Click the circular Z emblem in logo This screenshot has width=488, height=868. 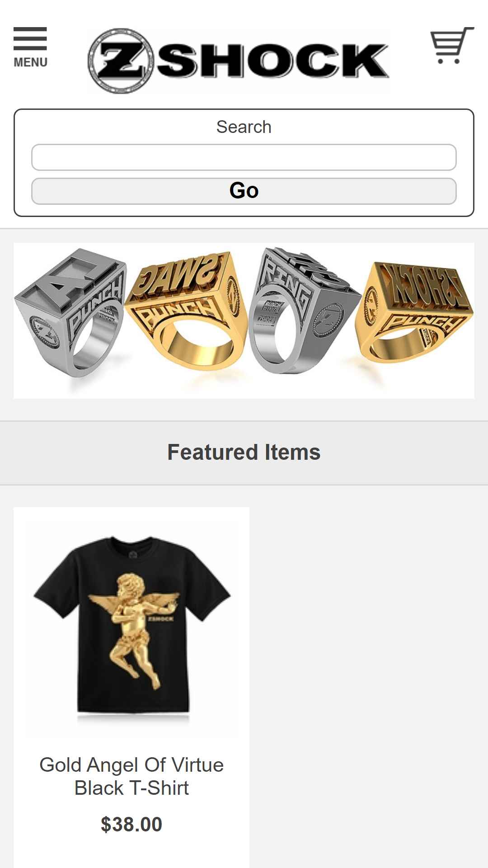click(121, 61)
